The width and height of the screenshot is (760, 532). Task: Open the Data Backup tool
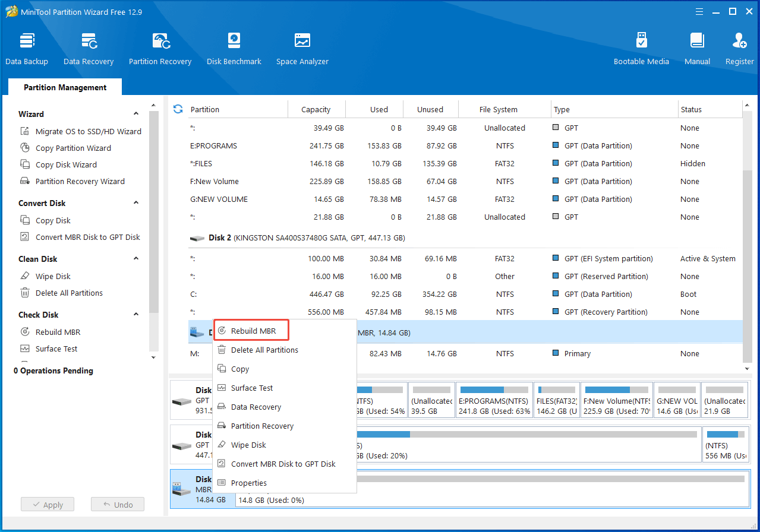27,49
